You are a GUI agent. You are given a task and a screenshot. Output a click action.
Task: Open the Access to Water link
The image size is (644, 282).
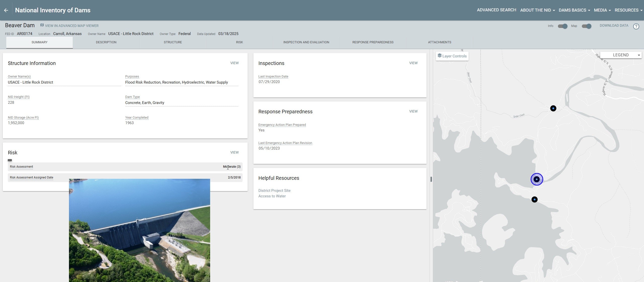(x=272, y=196)
